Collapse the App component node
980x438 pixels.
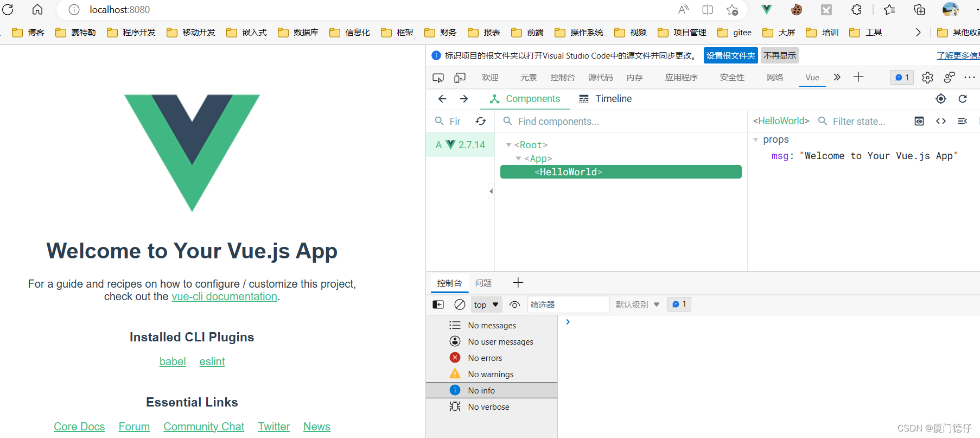coord(519,158)
